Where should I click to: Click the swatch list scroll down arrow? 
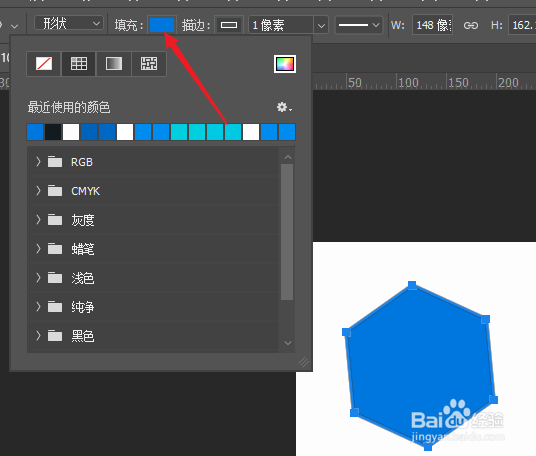click(288, 343)
